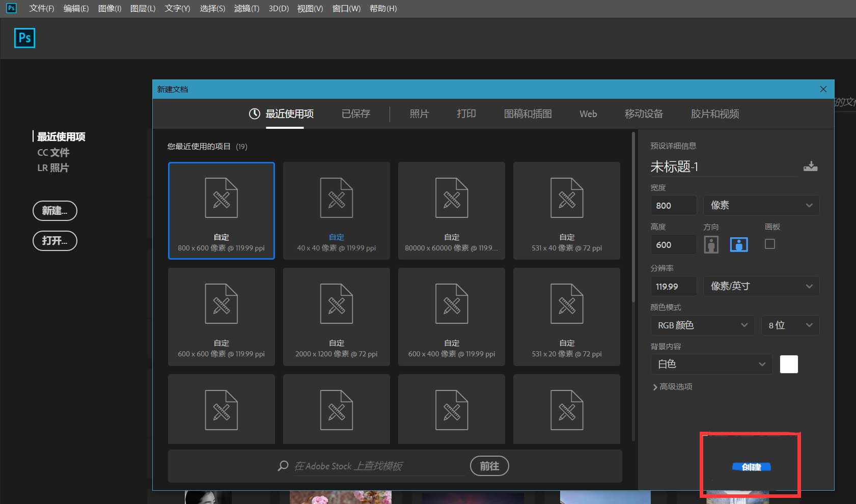The height and width of the screenshot is (504, 856).
Task: Click the resolution field showing 119.99
Action: [x=674, y=286]
